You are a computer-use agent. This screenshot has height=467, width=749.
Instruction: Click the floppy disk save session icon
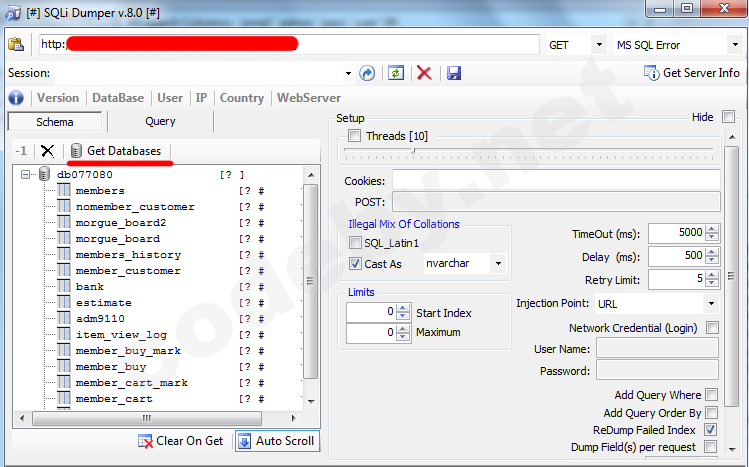click(x=453, y=73)
